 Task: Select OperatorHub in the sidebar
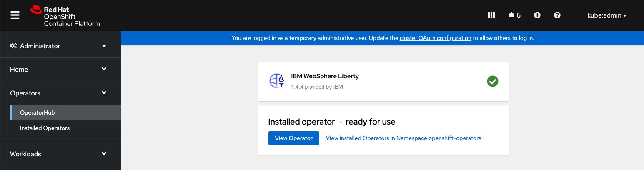coord(38,112)
